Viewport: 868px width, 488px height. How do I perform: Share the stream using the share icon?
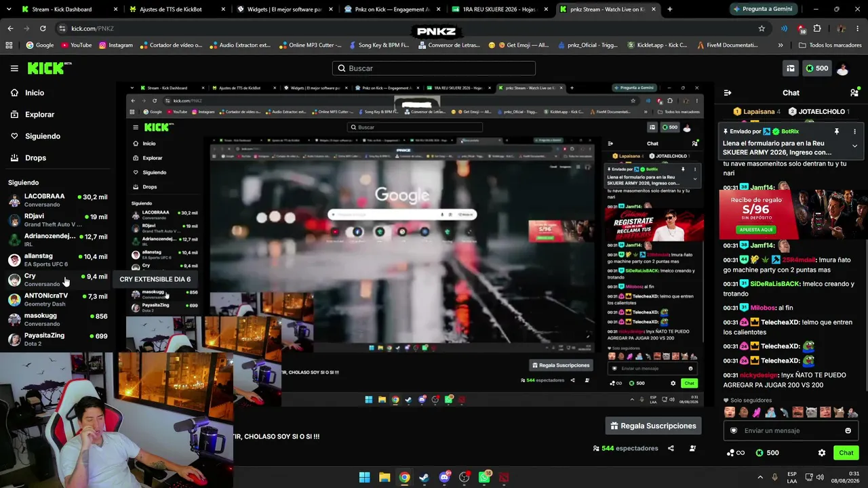point(671,448)
